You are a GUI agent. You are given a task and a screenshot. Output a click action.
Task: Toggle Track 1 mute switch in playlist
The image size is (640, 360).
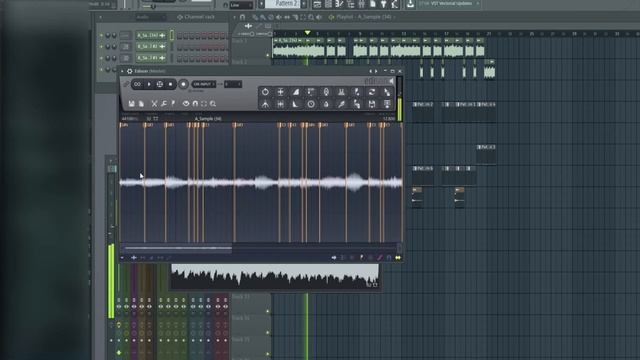tap(268, 55)
